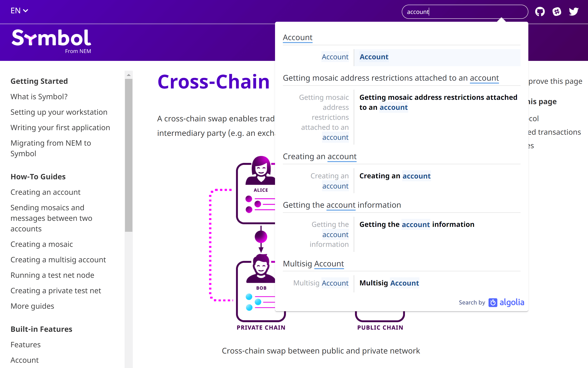The image size is (588, 368).
Task: Click Running a test net node
Action: [x=52, y=275]
